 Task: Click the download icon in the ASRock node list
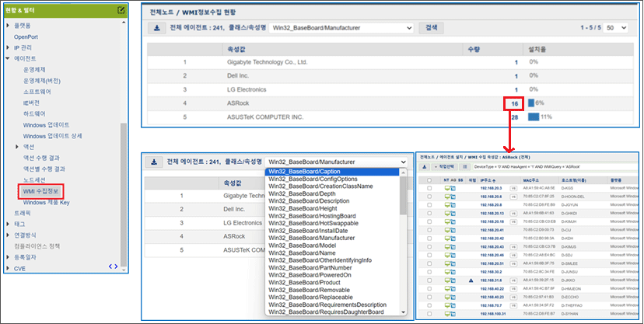click(x=425, y=167)
